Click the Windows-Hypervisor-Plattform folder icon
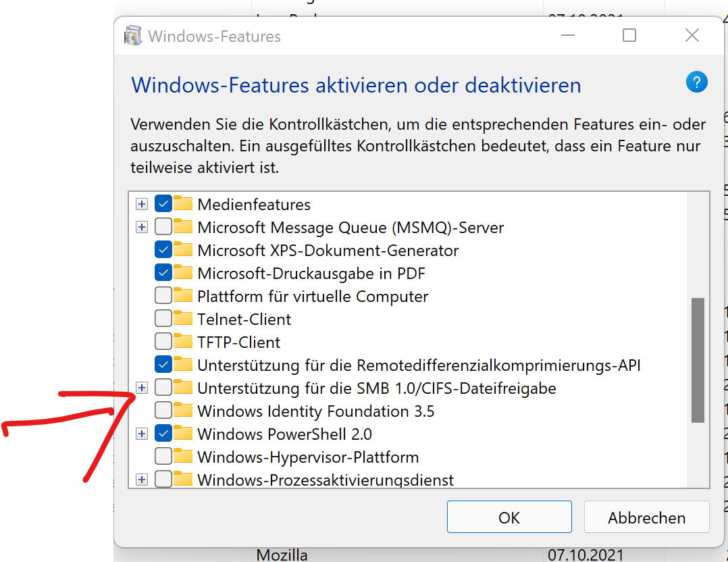 click(x=183, y=457)
